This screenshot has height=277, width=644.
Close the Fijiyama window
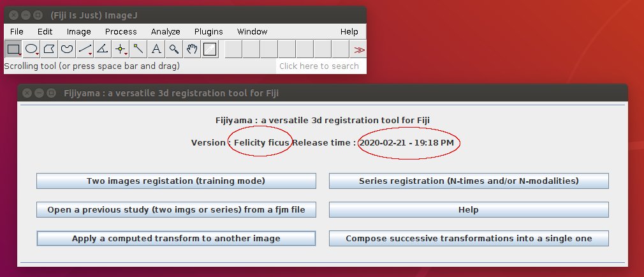point(27,93)
